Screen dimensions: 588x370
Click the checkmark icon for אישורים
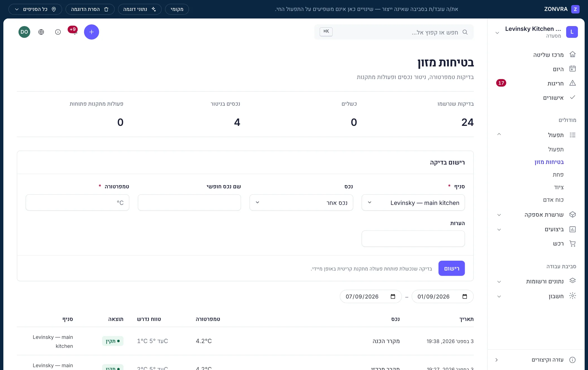point(573,97)
